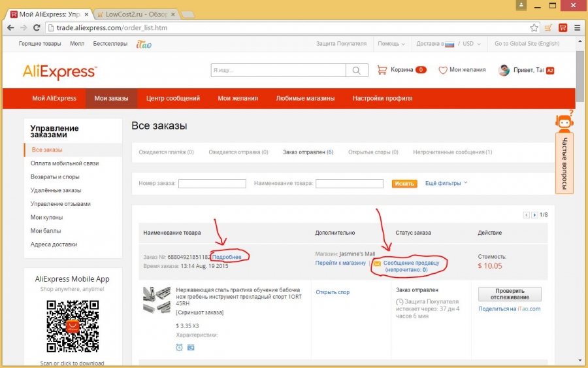The width and height of the screenshot is (588, 368).
Task: Select Открытые споры (0) filter
Action: pyautogui.click(x=373, y=152)
